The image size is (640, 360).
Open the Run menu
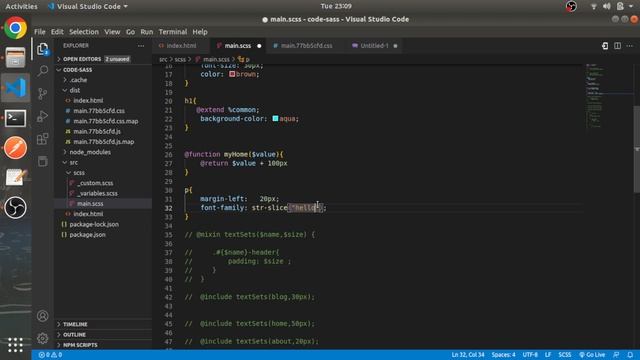147,32
